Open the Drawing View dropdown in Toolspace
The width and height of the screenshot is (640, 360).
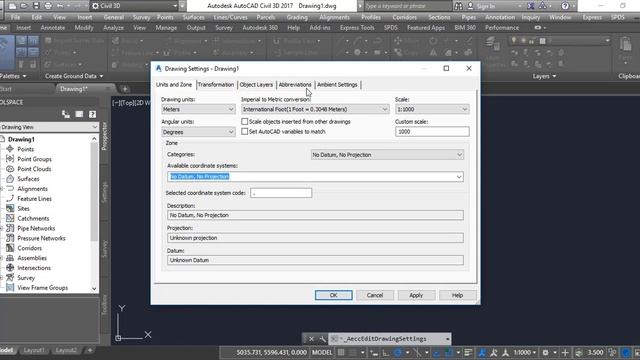tap(49, 127)
